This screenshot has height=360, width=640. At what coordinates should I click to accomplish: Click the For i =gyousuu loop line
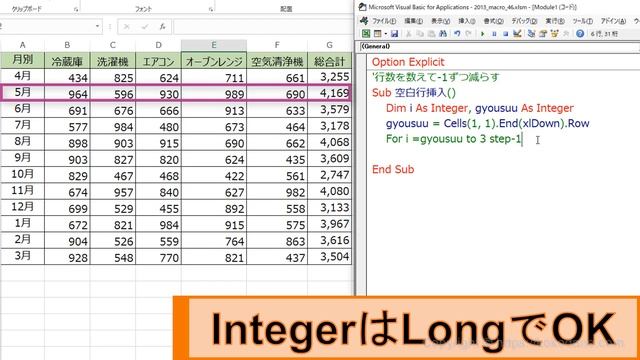pos(454,139)
